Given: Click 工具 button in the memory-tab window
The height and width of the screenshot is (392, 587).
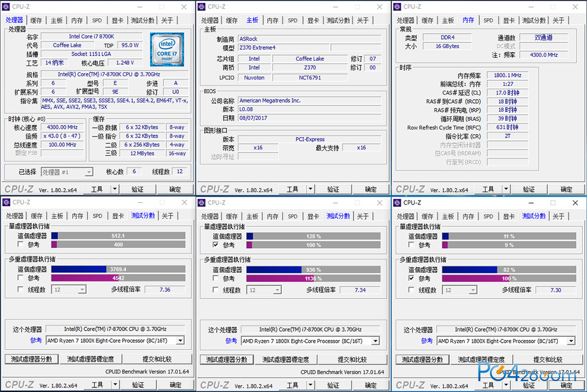Looking at the screenshot, I should tap(488, 189).
